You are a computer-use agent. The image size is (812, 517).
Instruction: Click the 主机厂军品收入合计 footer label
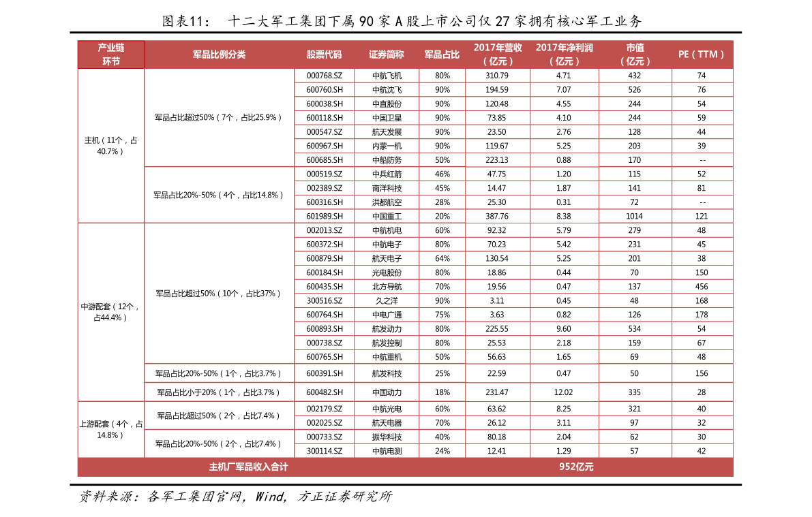pos(248,467)
